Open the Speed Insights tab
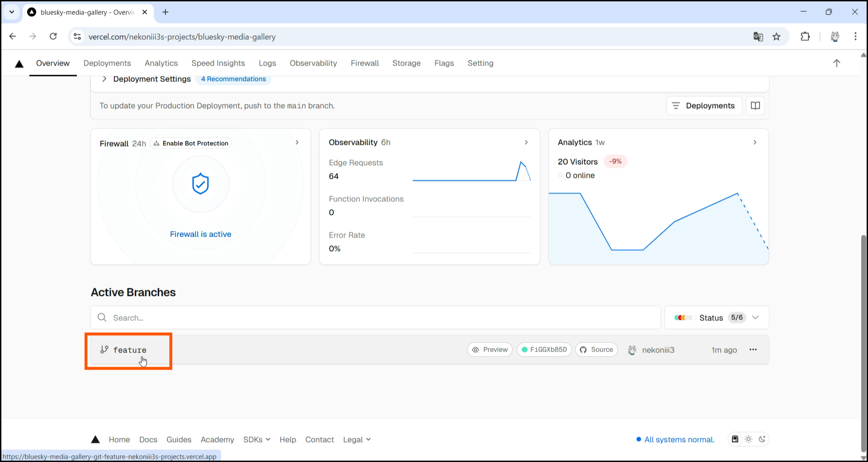Screen dimensions: 868x462 point(218,63)
